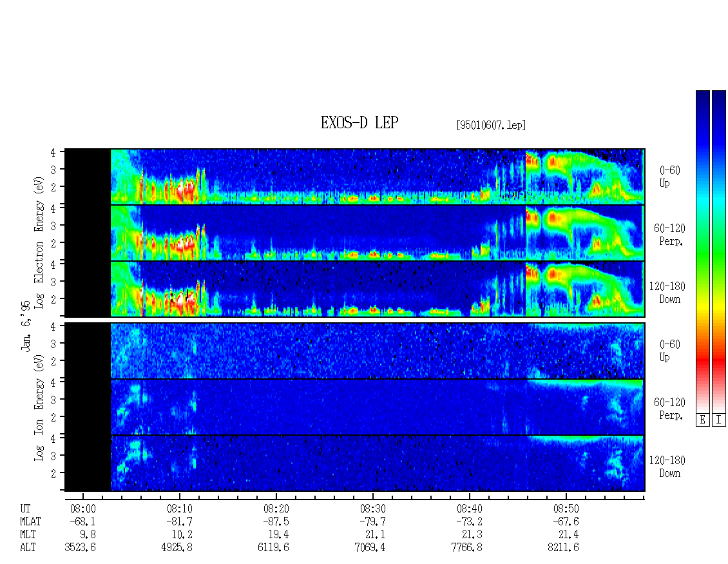Image resolution: width=728 pixels, height=564 pixels.
Task: Click the ALT row label
Action: point(28,548)
